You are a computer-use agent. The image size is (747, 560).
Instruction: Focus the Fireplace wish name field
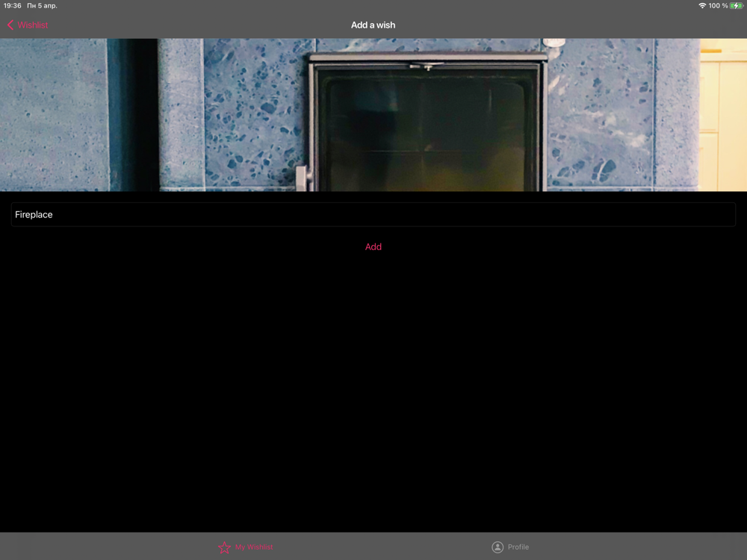[x=373, y=214]
